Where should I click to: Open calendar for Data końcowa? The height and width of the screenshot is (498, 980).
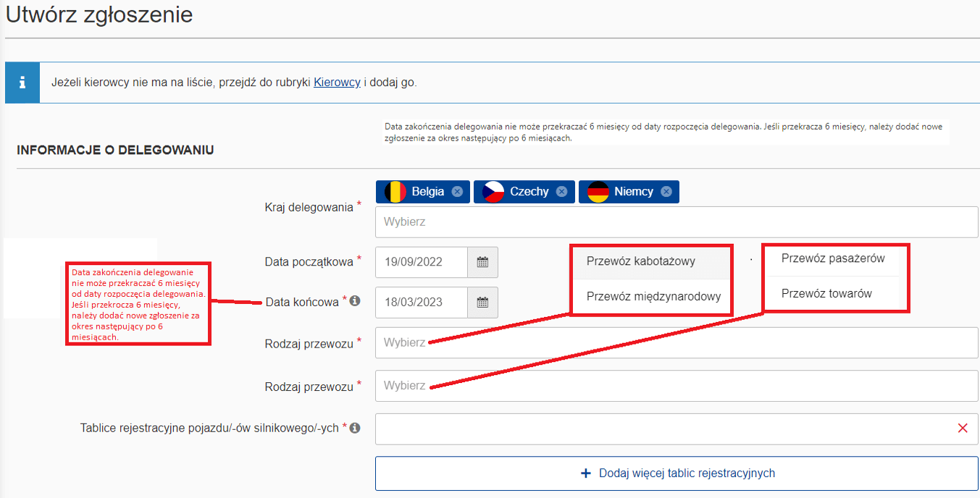pyautogui.click(x=482, y=303)
